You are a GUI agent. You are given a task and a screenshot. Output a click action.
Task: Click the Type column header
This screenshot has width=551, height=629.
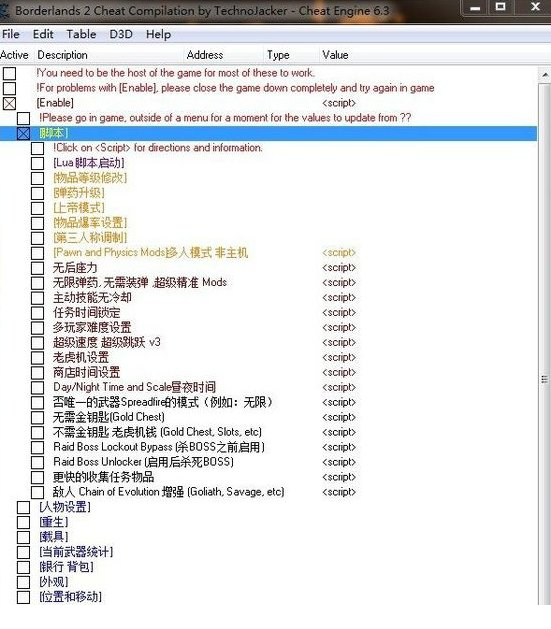[278, 55]
